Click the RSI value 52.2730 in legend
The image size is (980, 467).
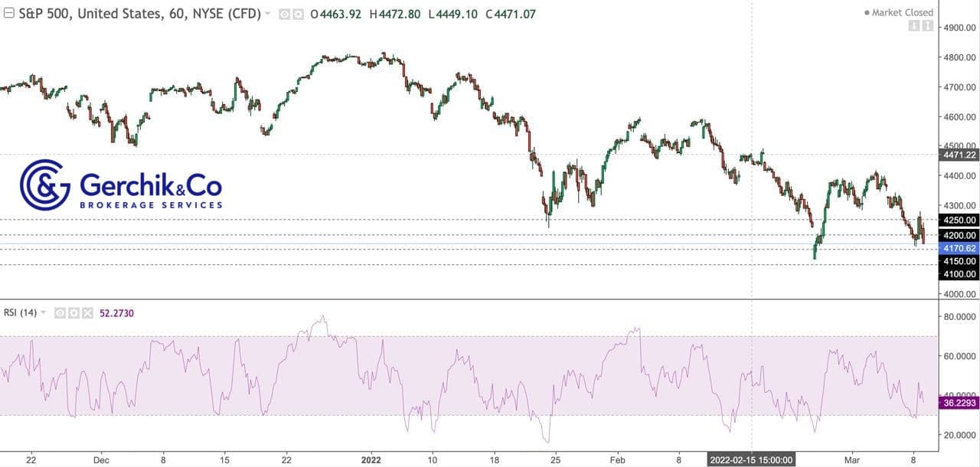[117, 312]
